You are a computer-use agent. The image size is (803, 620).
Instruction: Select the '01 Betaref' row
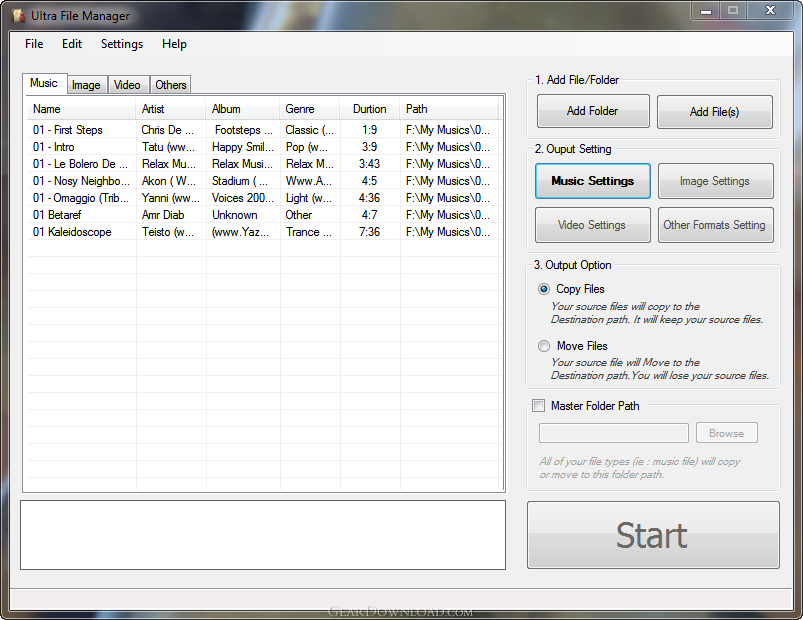(x=262, y=215)
